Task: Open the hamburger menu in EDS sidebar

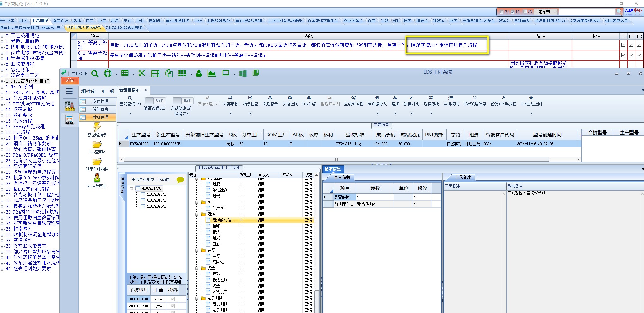Action: [x=69, y=91]
